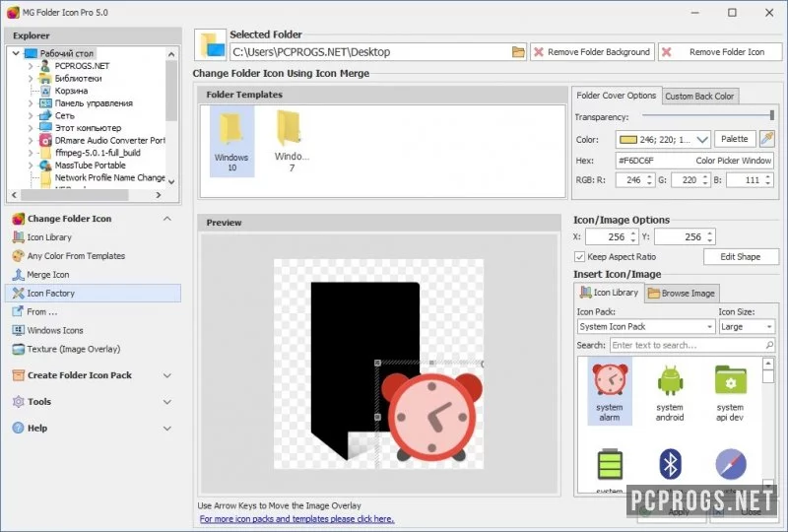Expand the Help section
788x532 pixels.
[x=167, y=429]
